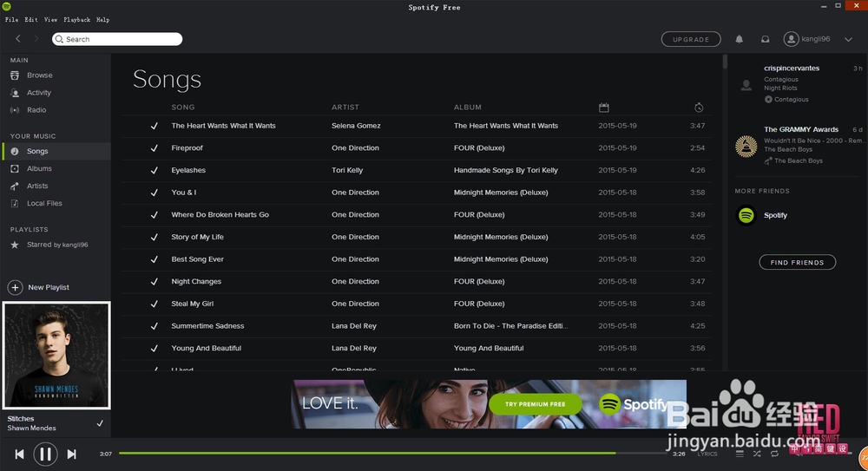868x471 pixels.
Task: Sort by the SONG column header
Action: click(x=182, y=108)
